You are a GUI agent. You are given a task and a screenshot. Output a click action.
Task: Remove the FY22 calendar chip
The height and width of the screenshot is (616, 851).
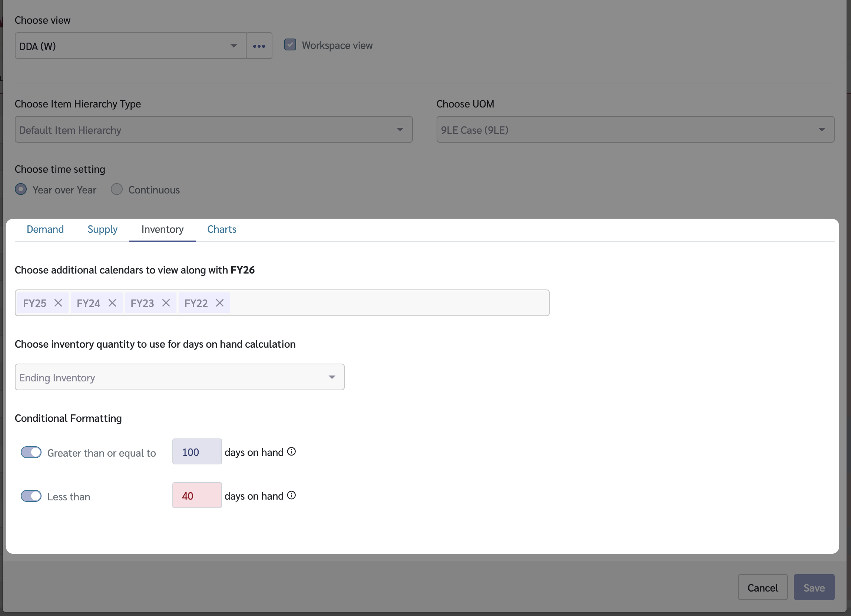(x=220, y=303)
